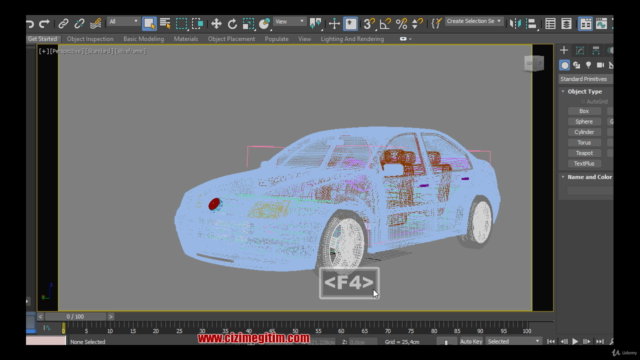Click the TextPlus primitive button

(584, 163)
